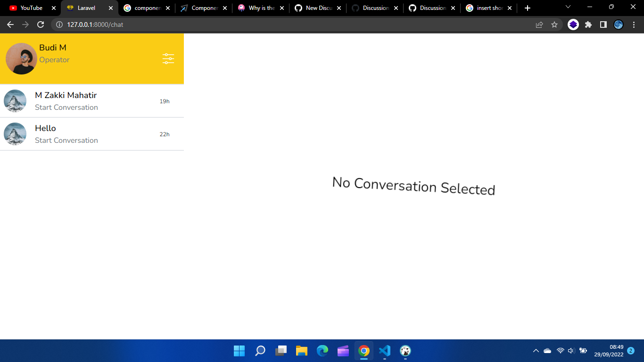Reload the chat page
This screenshot has height=362, width=644.
tap(41, 25)
